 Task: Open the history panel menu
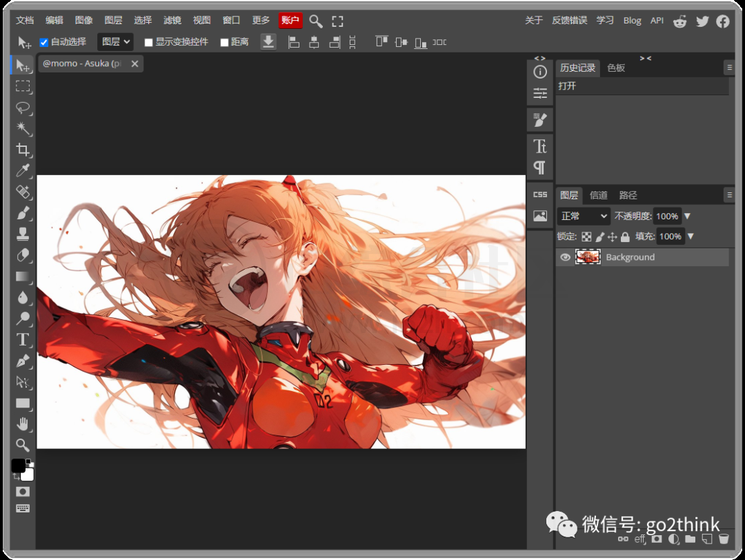click(729, 68)
